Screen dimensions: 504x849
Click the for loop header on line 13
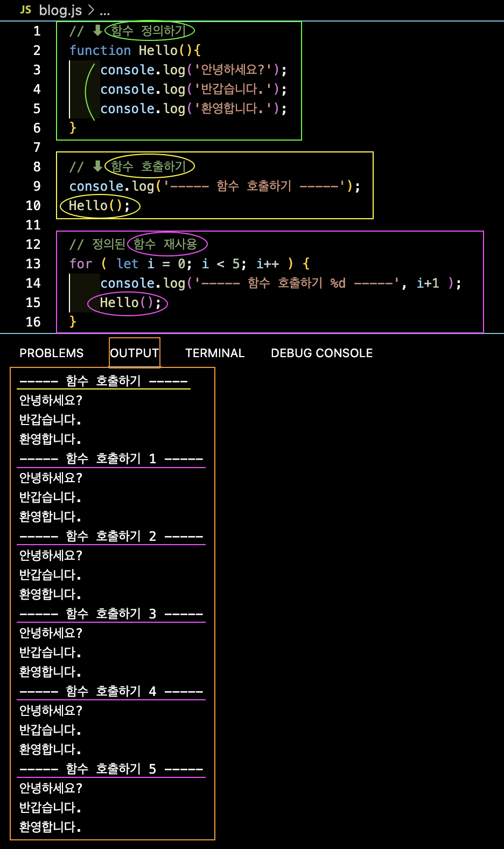click(190, 263)
